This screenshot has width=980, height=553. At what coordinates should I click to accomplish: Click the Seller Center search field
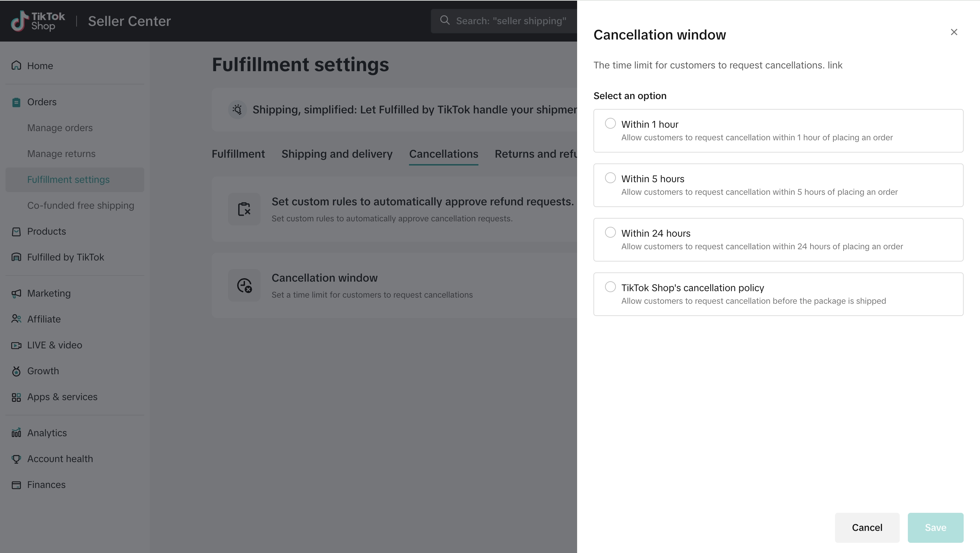coord(510,21)
